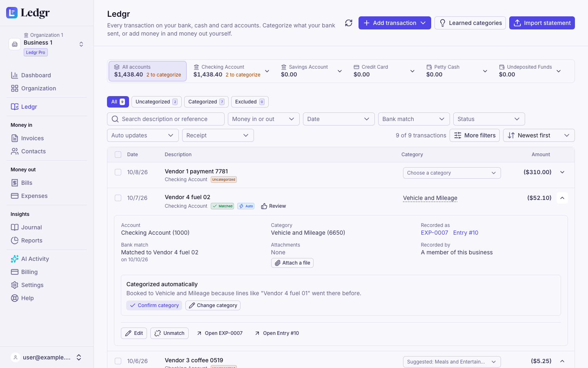
Task: Open the Date filter dropdown
Action: click(x=339, y=119)
